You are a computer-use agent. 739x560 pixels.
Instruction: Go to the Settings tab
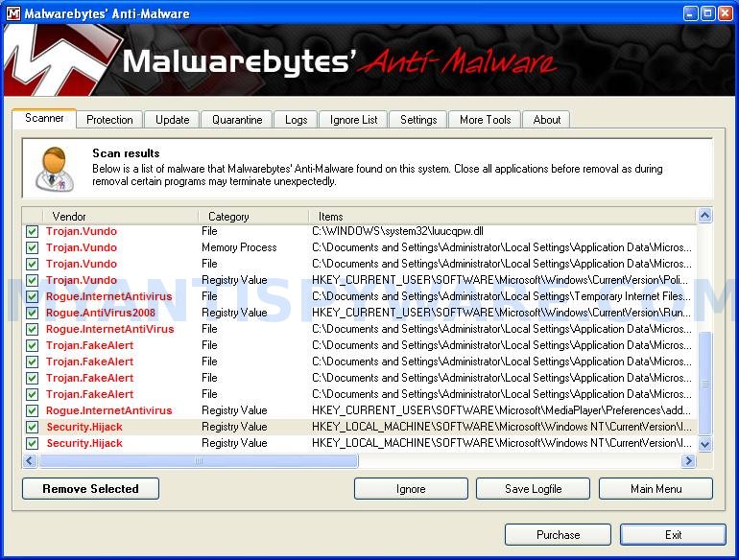tap(418, 120)
